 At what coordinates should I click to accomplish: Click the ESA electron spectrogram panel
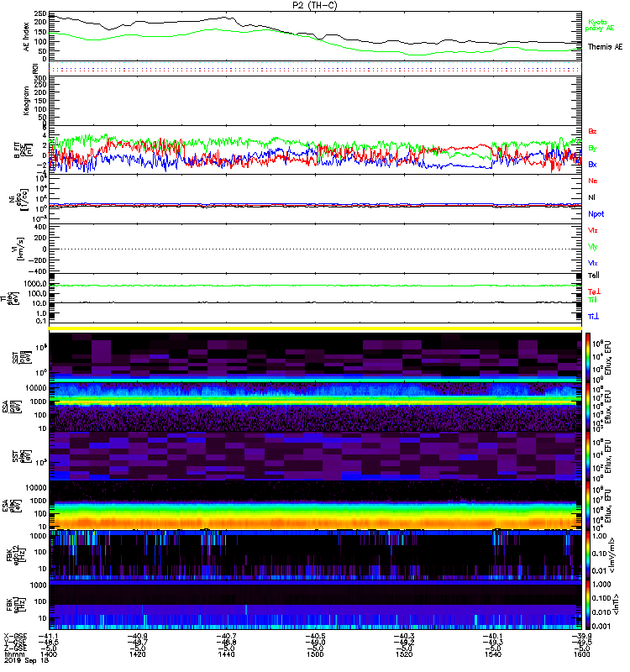click(x=315, y=506)
